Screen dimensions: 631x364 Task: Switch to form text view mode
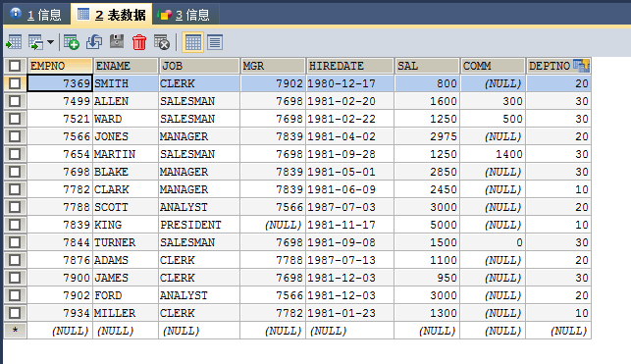coord(215,42)
